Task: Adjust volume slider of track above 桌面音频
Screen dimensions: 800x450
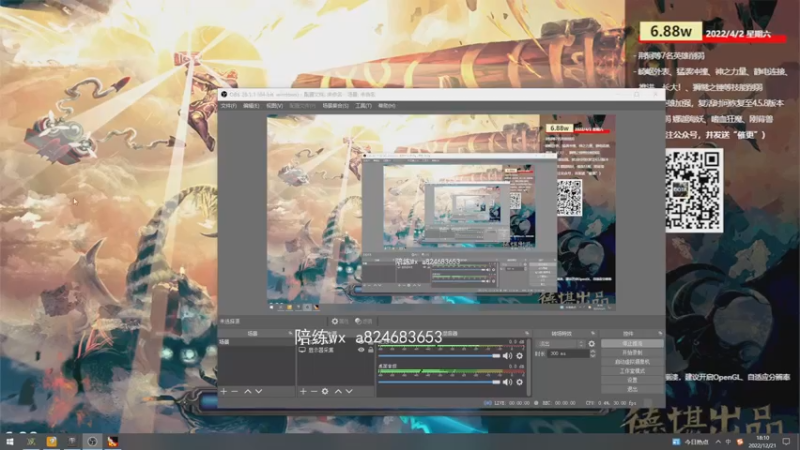Action: [x=439, y=356]
